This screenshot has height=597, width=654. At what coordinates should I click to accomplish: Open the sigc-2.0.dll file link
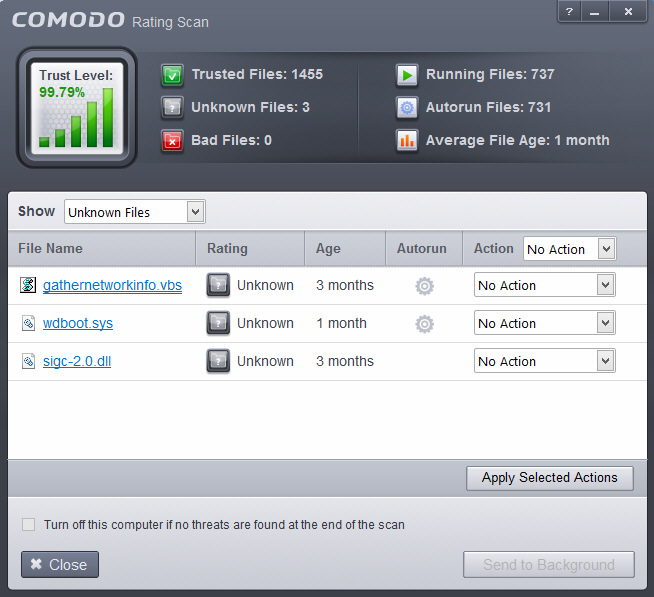(77, 361)
